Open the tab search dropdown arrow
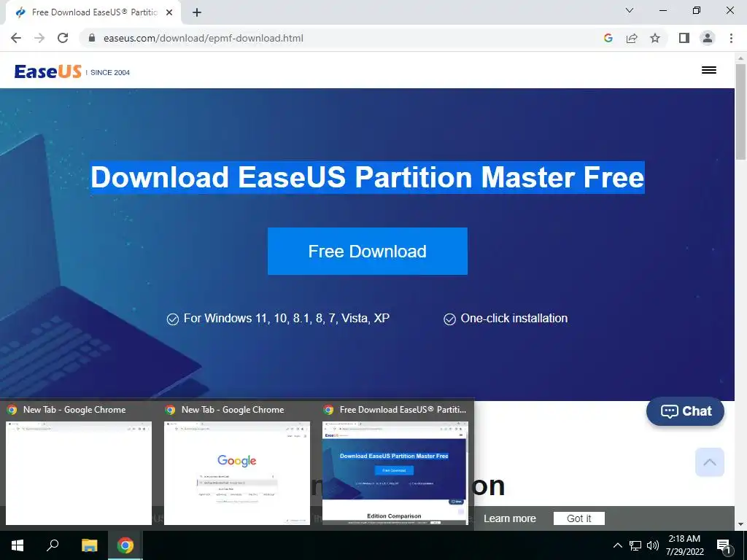This screenshot has width=747, height=560. (x=630, y=10)
